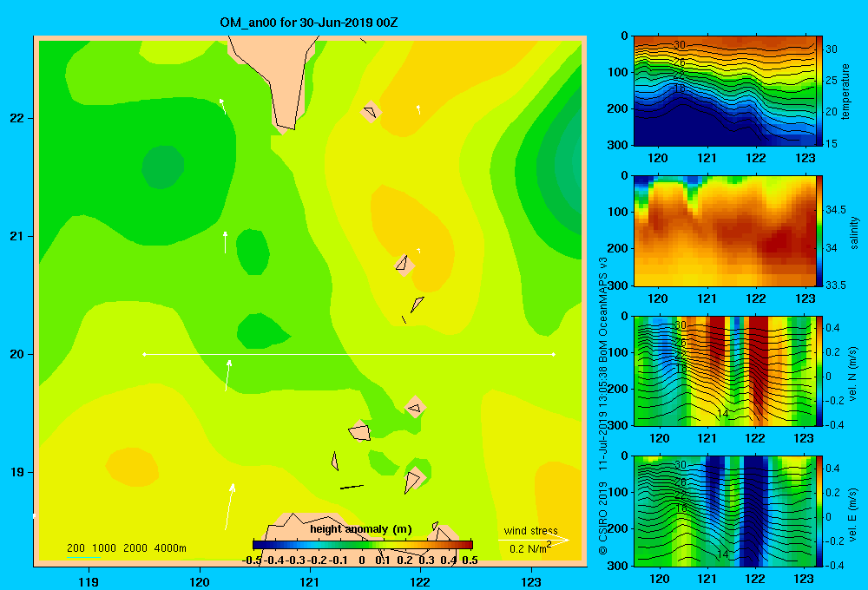Click main map longitude label 123

[531, 581]
